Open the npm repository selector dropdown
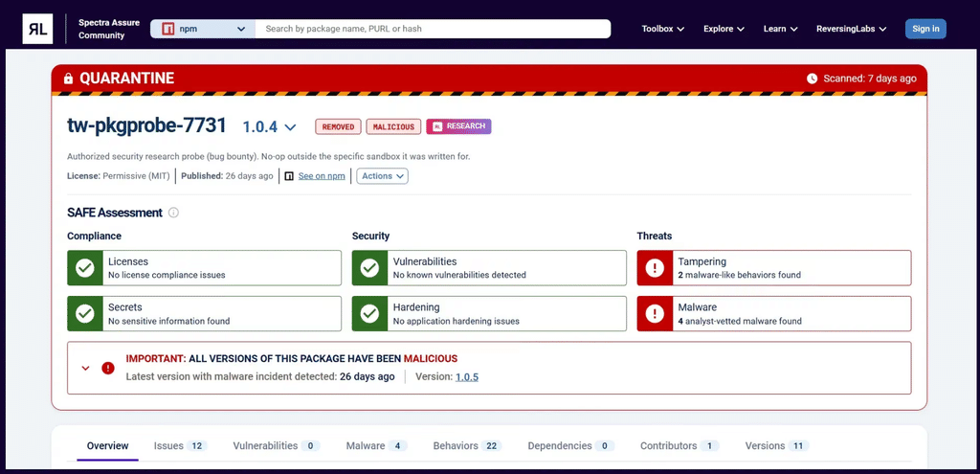 tap(203, 29)
